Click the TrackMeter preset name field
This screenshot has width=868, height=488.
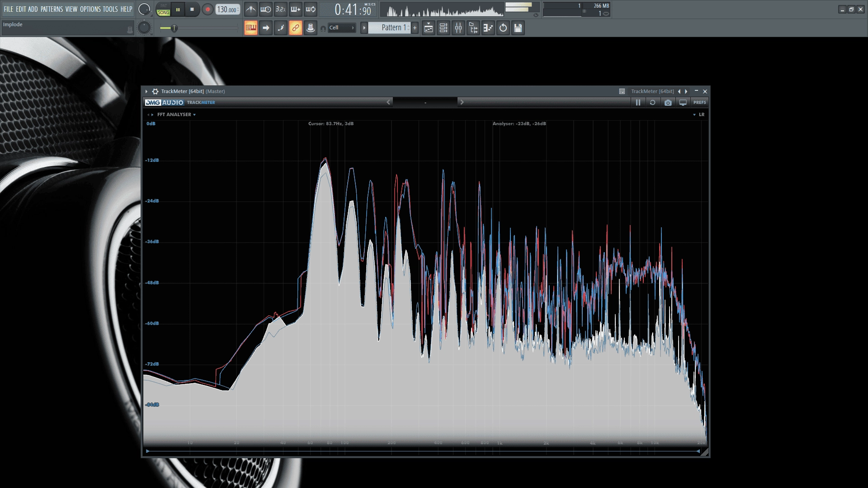pos(425,103)
